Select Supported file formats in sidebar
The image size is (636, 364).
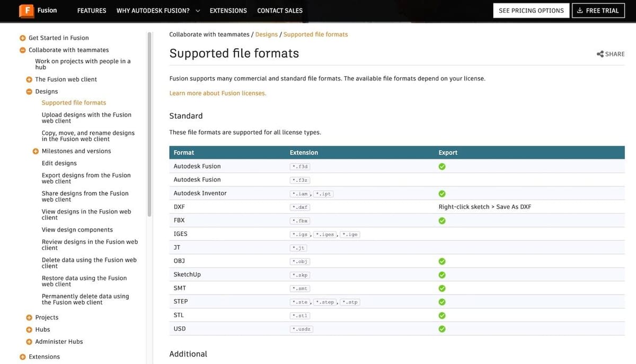[74, 103]
